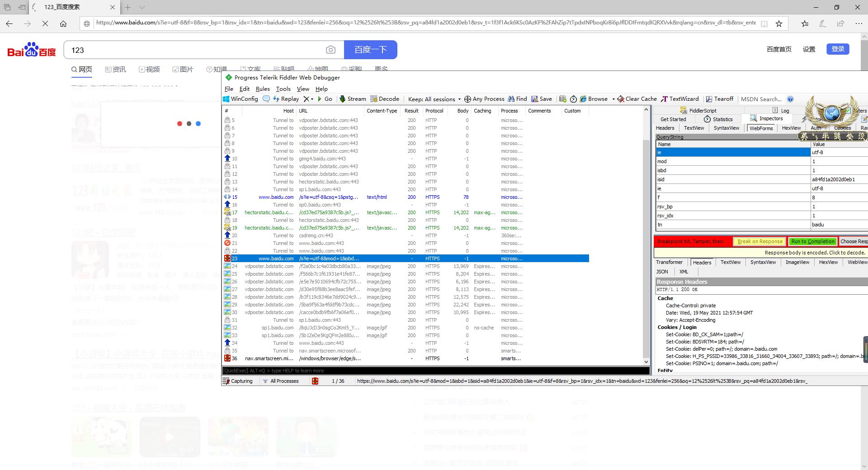Click the Baidu image search camera icon
Viewport: 868px width, 470px height.
331,50
